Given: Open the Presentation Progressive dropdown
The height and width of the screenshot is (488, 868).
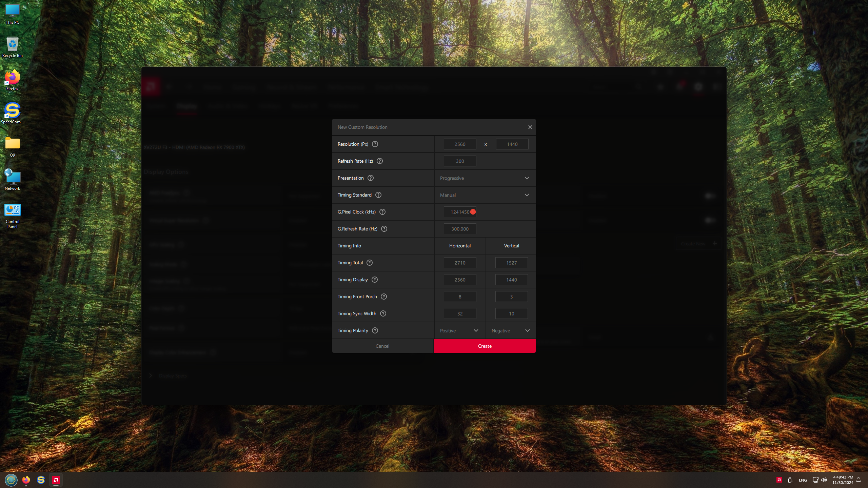Looking at the screenshot, I should [x=485, y=178].
